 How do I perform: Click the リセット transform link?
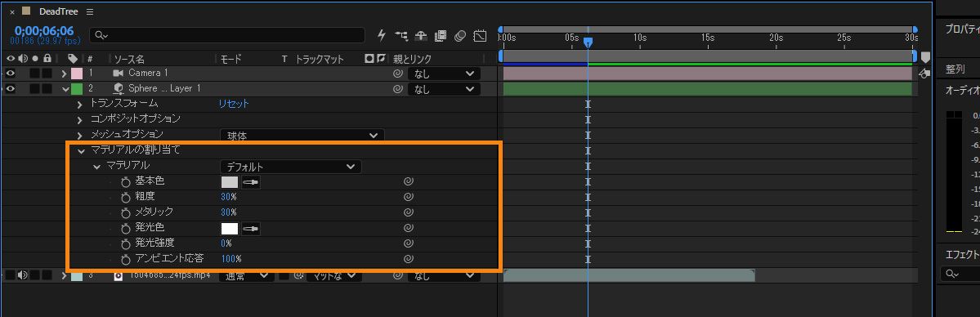click(x=233, y=105)
